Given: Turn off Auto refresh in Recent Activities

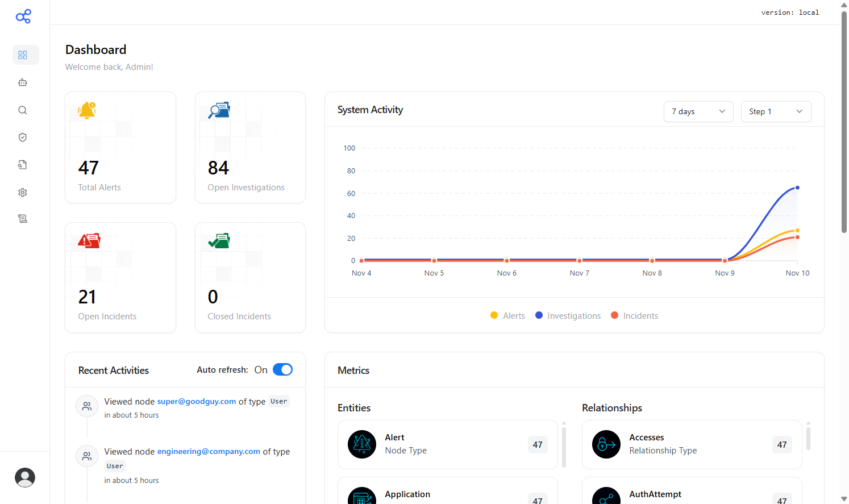Looking at the screenshot, I should (282, 369).
